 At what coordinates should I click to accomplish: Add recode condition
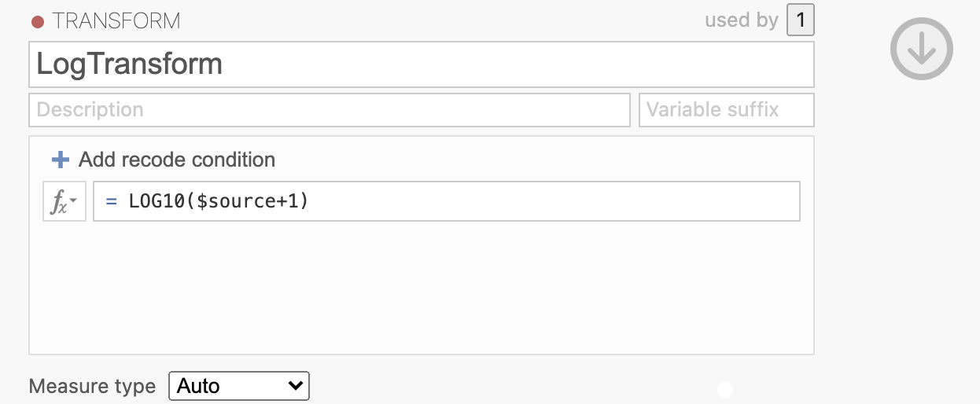pyautogui.click(x=164, y=160)
